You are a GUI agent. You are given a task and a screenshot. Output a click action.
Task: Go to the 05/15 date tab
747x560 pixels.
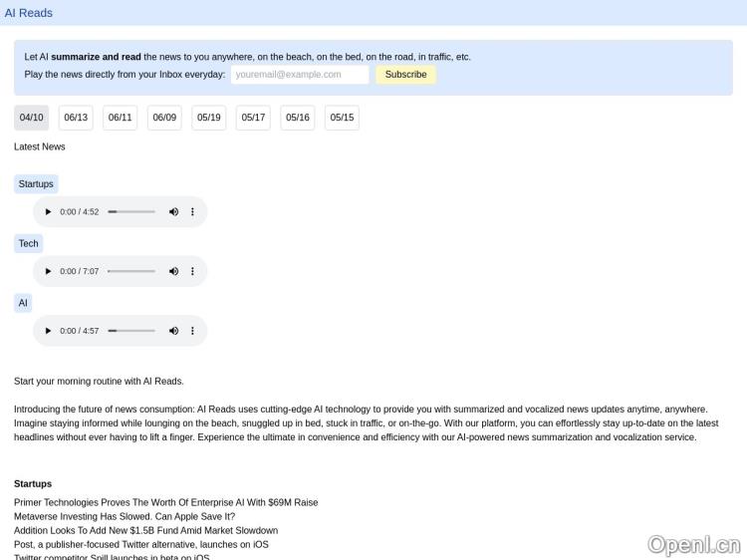point(342,118)
